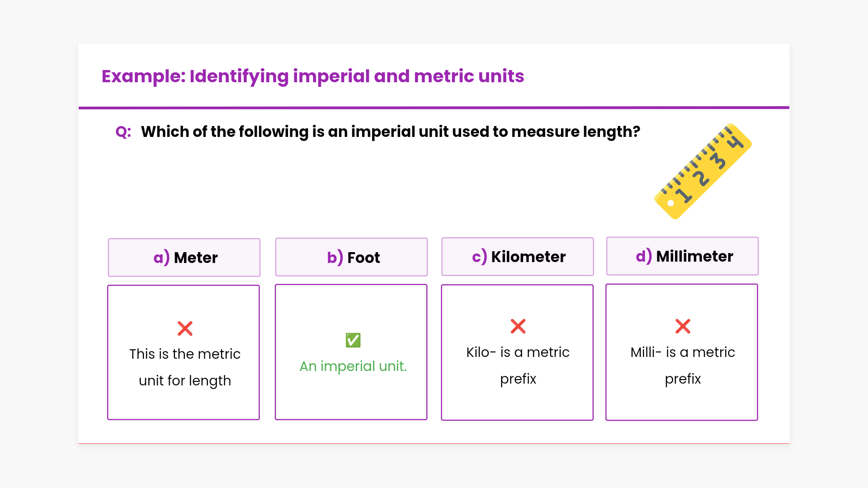Viewport: 868px width, 488px height.
Task: Click "This is the metric unit for length" text
Action: [x=185, y=367]
